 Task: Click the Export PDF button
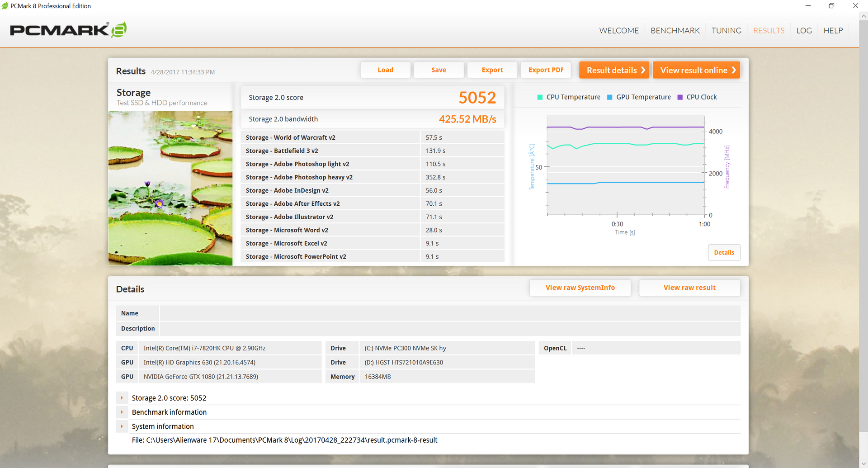point(546,70)
